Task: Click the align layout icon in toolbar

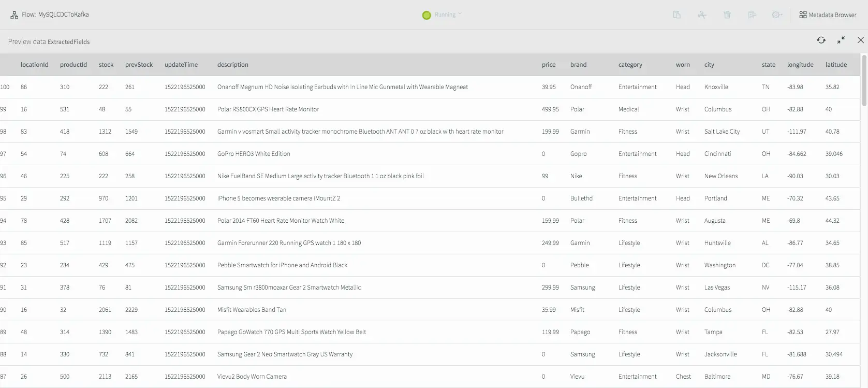Action: (x=752, y=15)
